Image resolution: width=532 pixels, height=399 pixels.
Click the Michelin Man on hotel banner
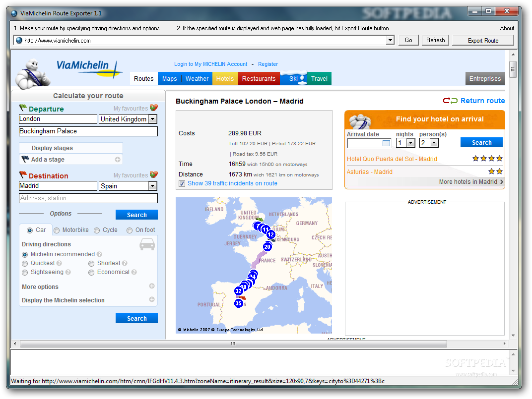[x=360, y=121]
